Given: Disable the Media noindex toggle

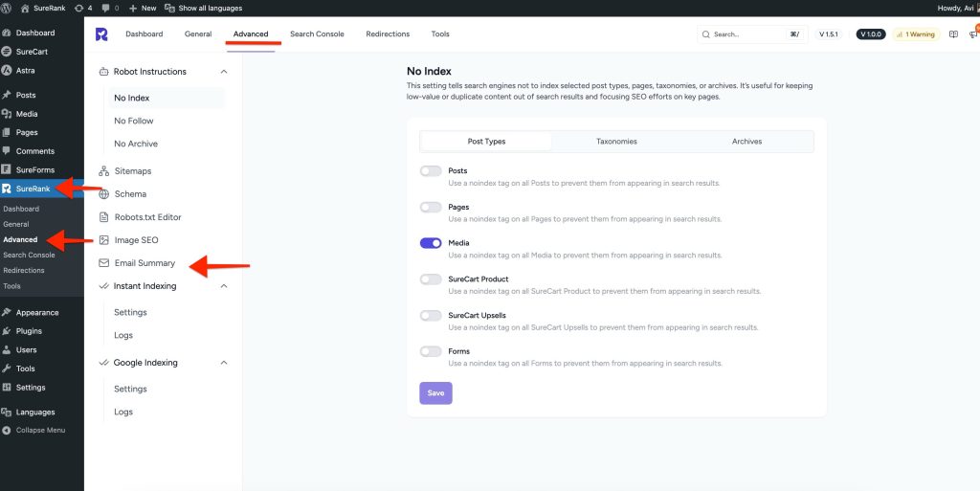Looking at the screenshot, I should point(431,243).
